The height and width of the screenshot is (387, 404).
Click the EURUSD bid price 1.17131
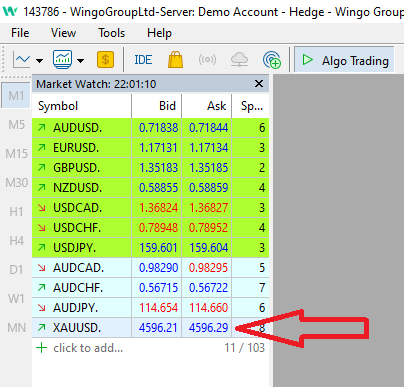point(158,148)
